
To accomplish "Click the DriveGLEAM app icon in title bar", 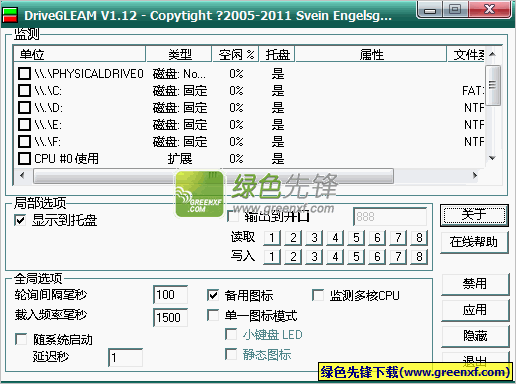I will point(10,15).
